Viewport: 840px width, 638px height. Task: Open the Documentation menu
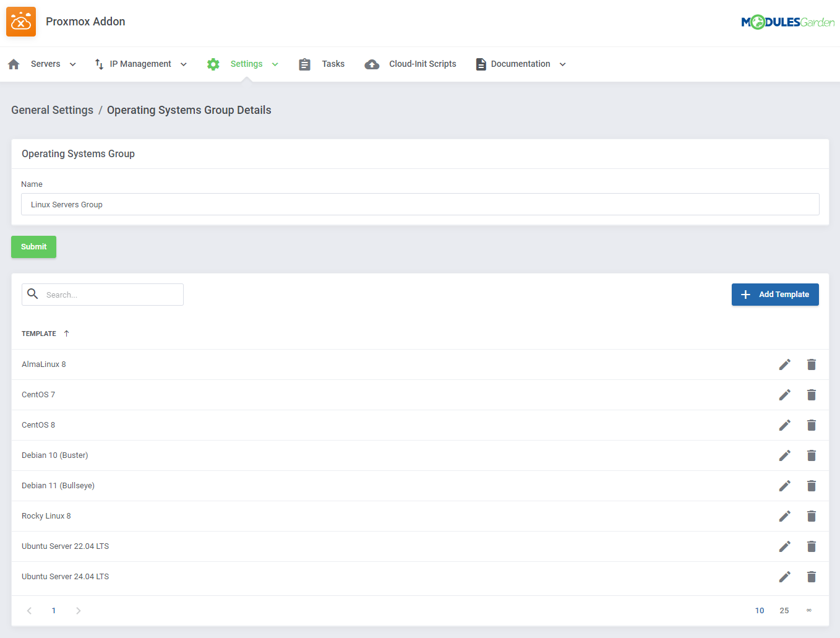coord(520,64)
